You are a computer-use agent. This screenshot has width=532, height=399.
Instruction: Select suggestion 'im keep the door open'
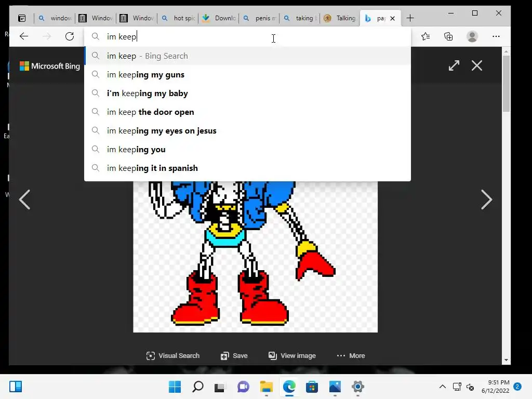tap(248, 112)
